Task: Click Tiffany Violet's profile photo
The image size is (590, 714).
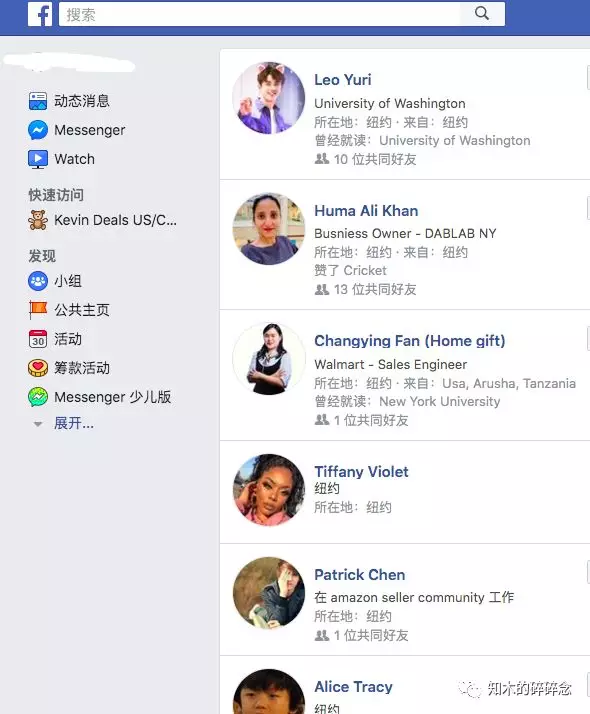Action: click(269, 490)
